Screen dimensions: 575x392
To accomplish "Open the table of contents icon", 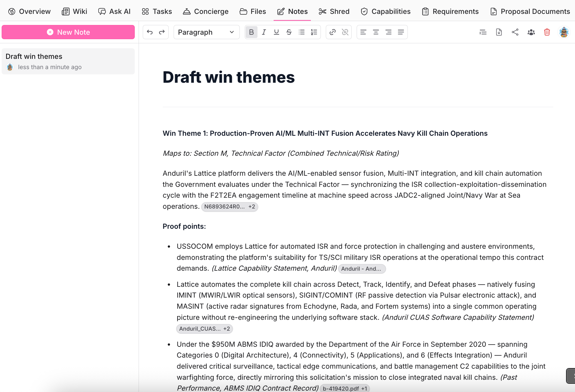I will point(483,32).
